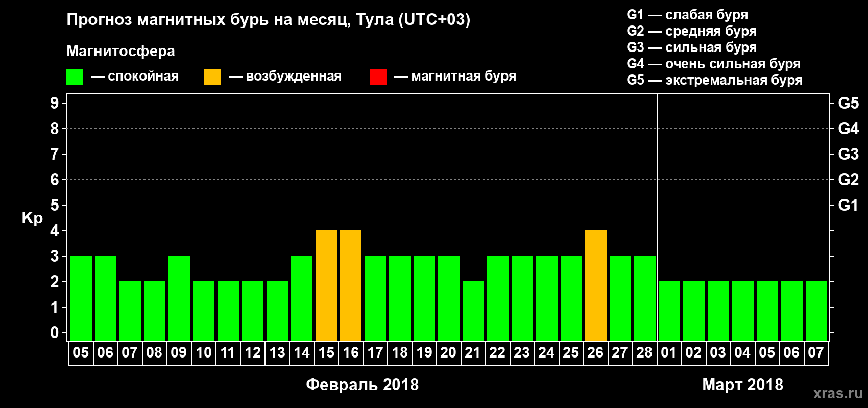Click the green bar above date 28
The image size is (868, 408).
coord(645,298)
